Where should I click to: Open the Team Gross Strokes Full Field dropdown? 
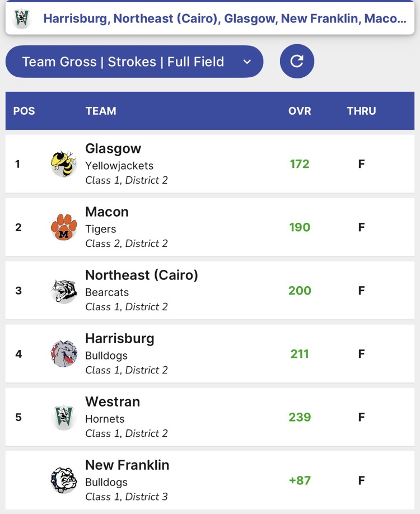click(134, 62)
